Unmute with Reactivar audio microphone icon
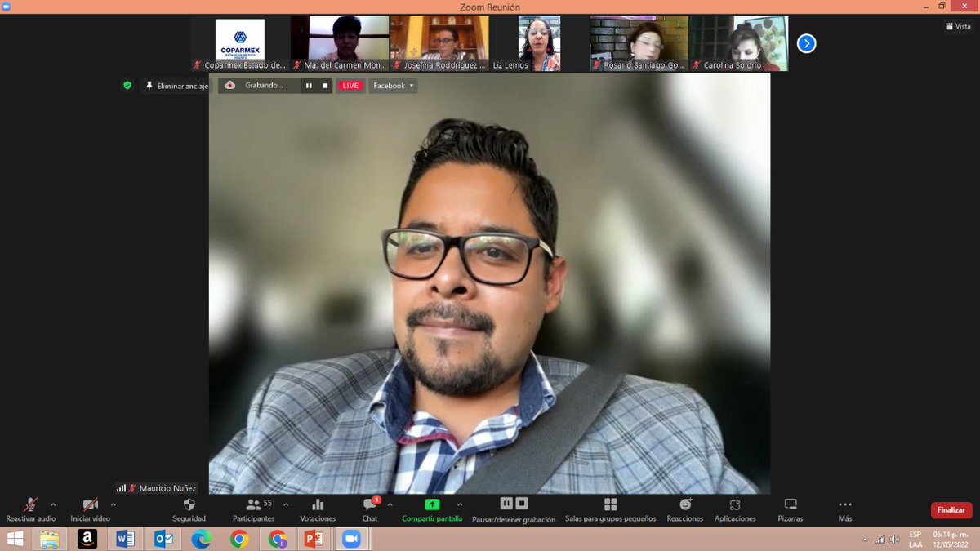The width and height of the screenshot is (980, 551). coord(31,505)
